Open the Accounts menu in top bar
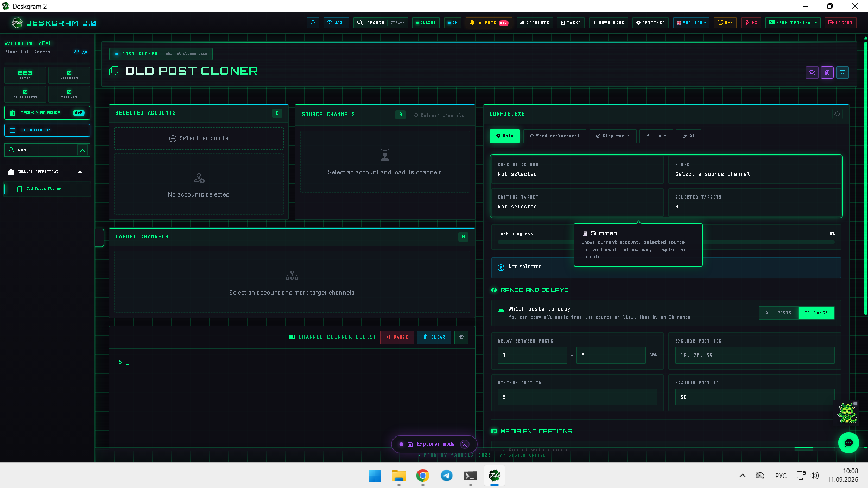 (535, 23)
